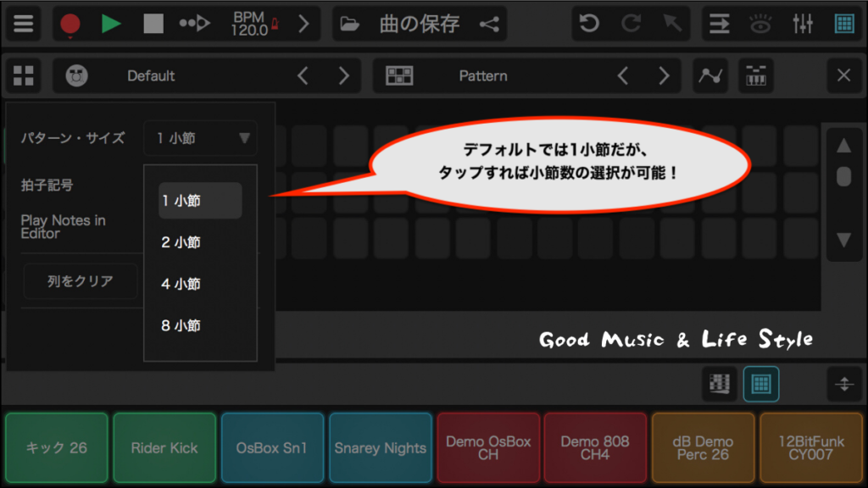
Task: Click the vertical scrollbar thumb
Action: click(x=843, y=176)
